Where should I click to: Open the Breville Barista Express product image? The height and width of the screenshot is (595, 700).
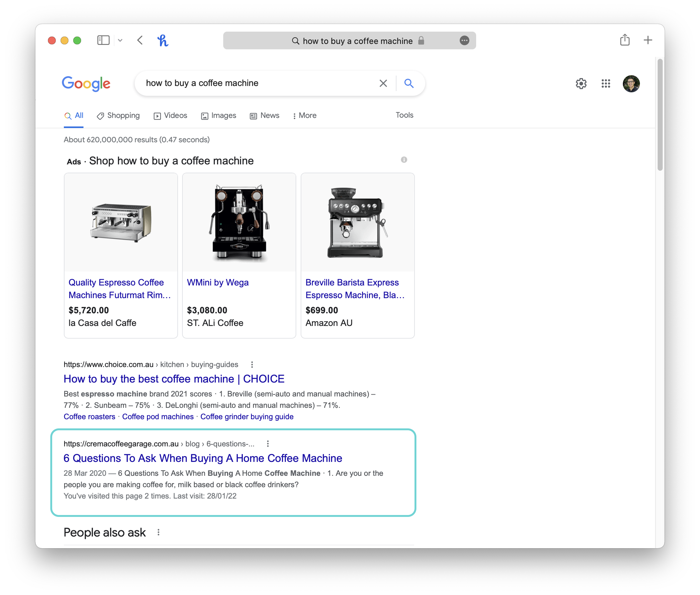pyautogui.click(x=358, y=223)
